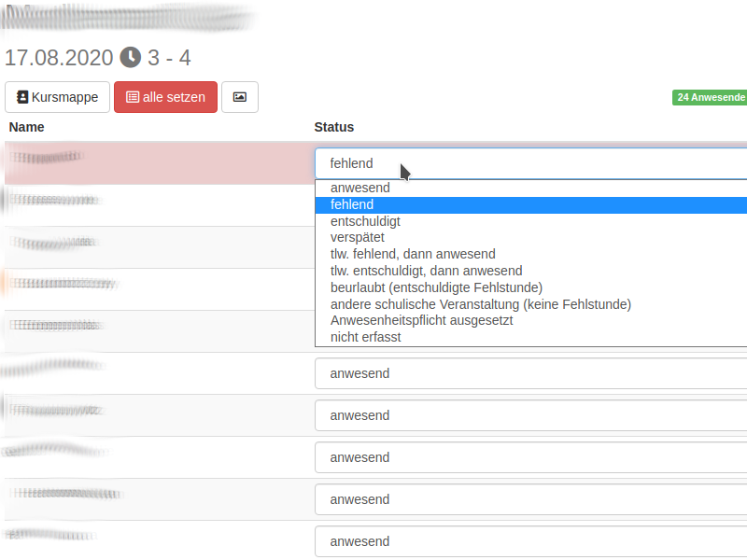Select 'anwesend' in the open dropdown list

click(x=360, y=188)
